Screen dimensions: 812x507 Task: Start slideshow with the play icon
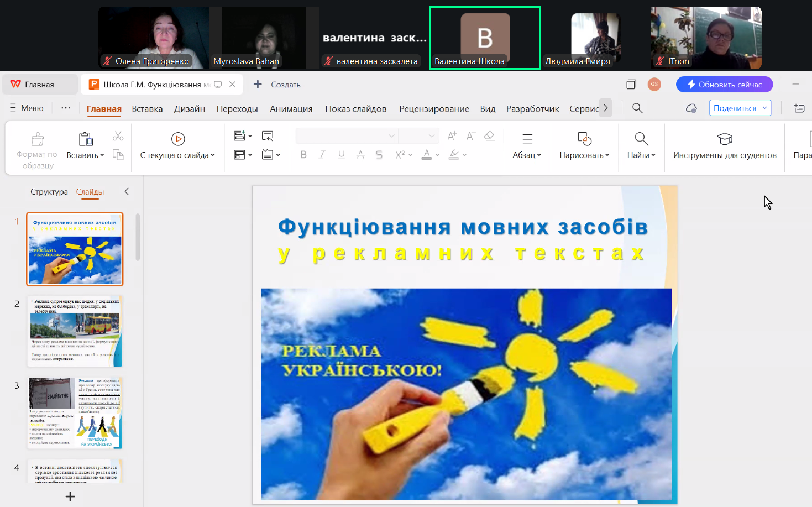pyautogui.click(x=178, y=139)
